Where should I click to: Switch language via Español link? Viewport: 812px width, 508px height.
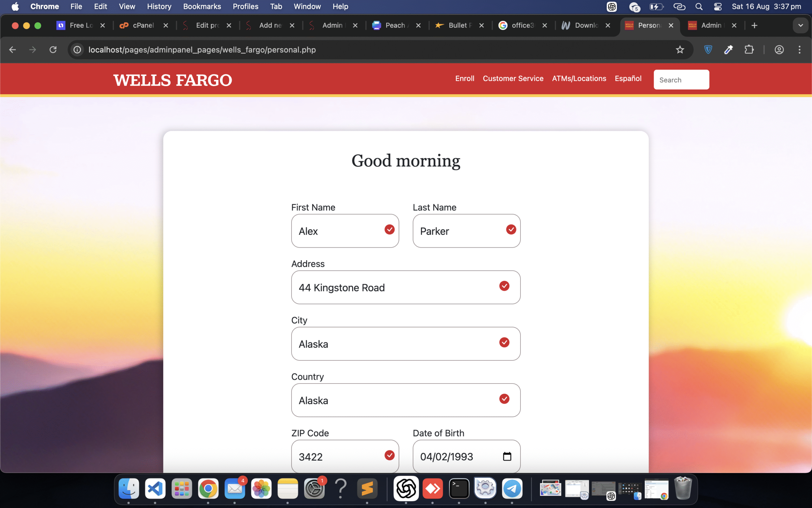(x=628, y=79)
